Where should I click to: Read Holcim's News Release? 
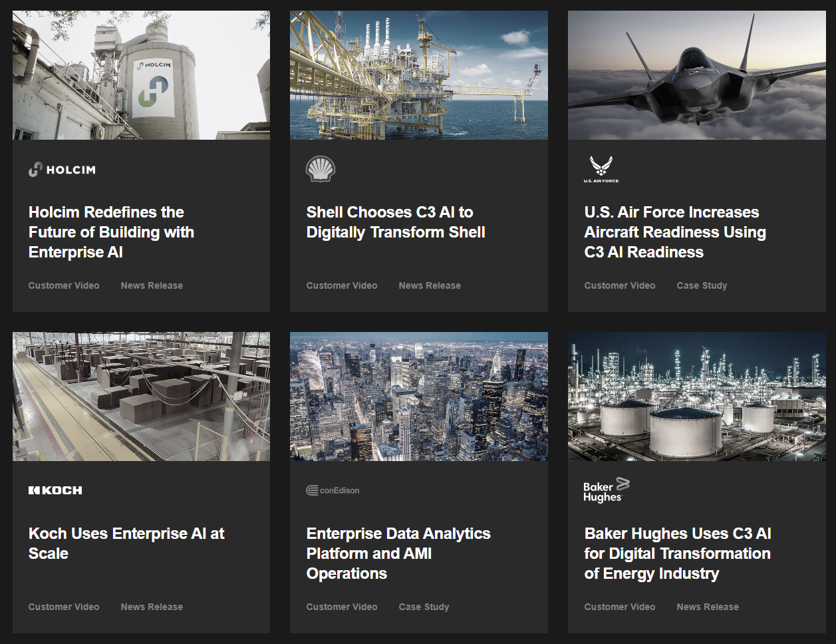tap(152, 285)
